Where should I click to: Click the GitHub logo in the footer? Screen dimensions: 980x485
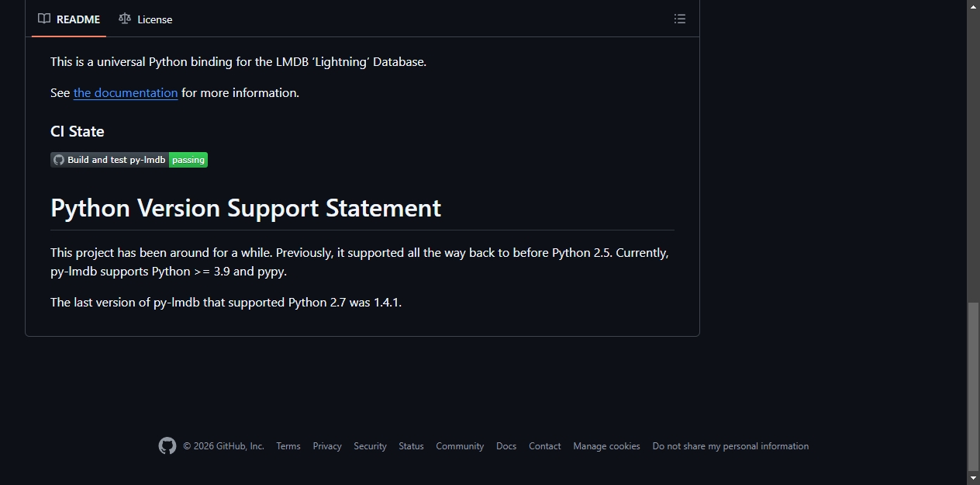coord(167,446)
